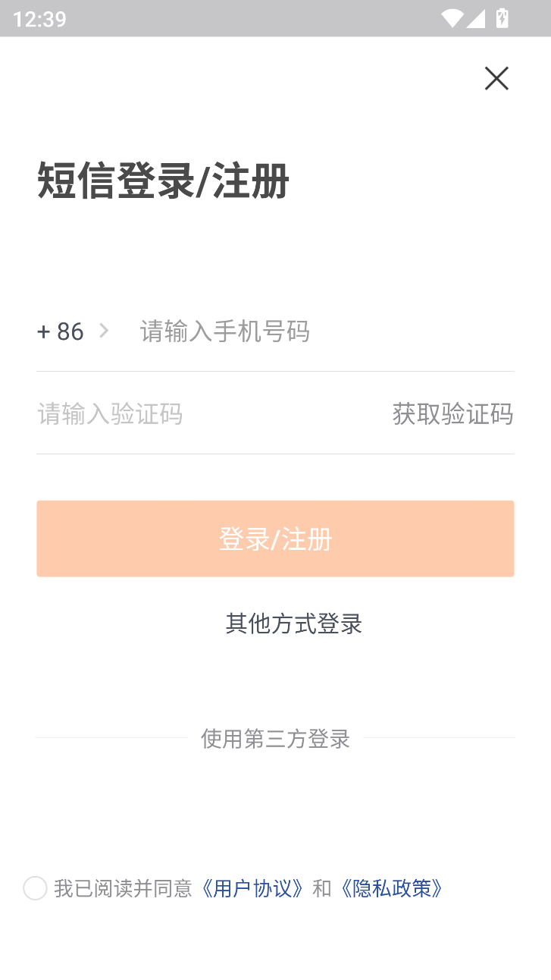Choose 其他方式登录

[294, 623]
